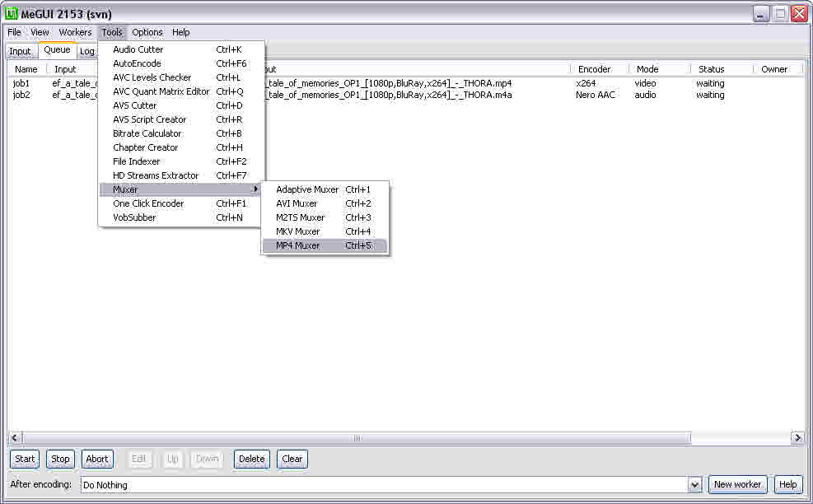Screen dimensions: 813x504
Task: Open File Indexer tool
Action: coord(180,161)
